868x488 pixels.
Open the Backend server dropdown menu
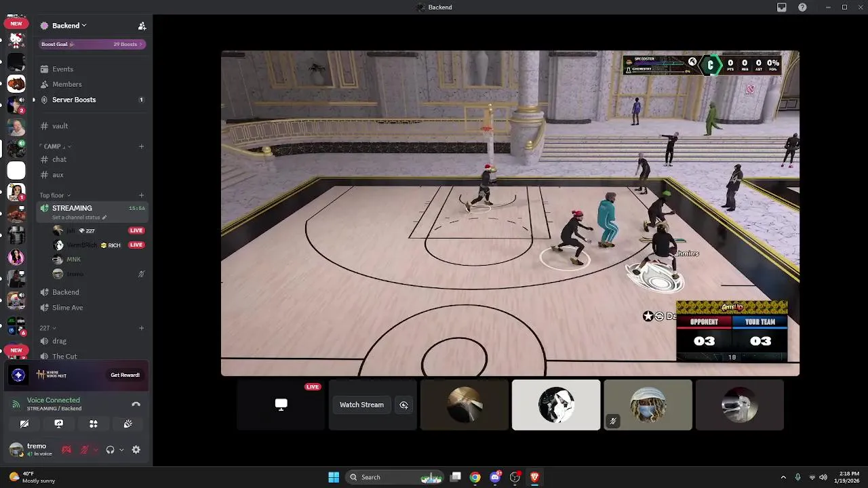coord(63,26)
